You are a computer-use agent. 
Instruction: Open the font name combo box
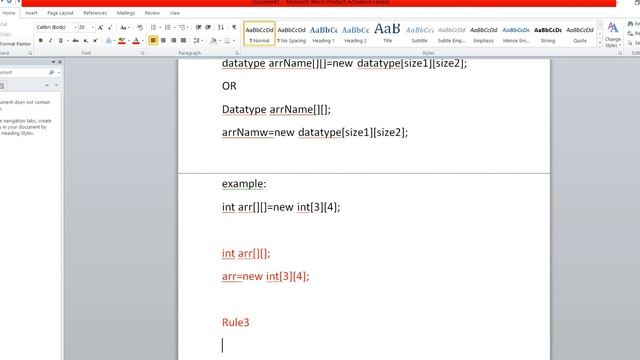pyautogui.click(x=56, y=27)
